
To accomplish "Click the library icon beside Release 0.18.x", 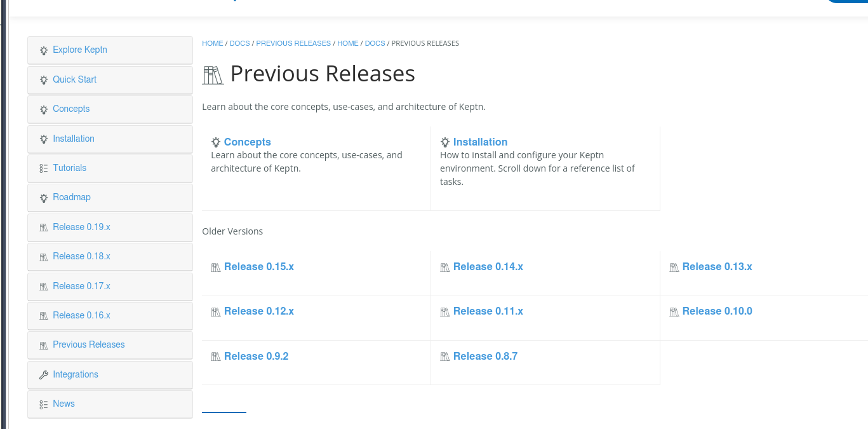I will (x=44, y=257).
